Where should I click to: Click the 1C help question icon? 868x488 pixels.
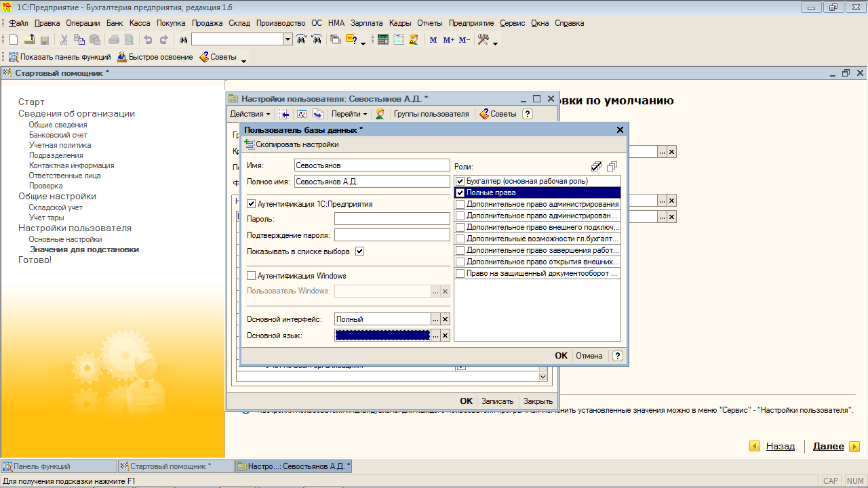352,40
